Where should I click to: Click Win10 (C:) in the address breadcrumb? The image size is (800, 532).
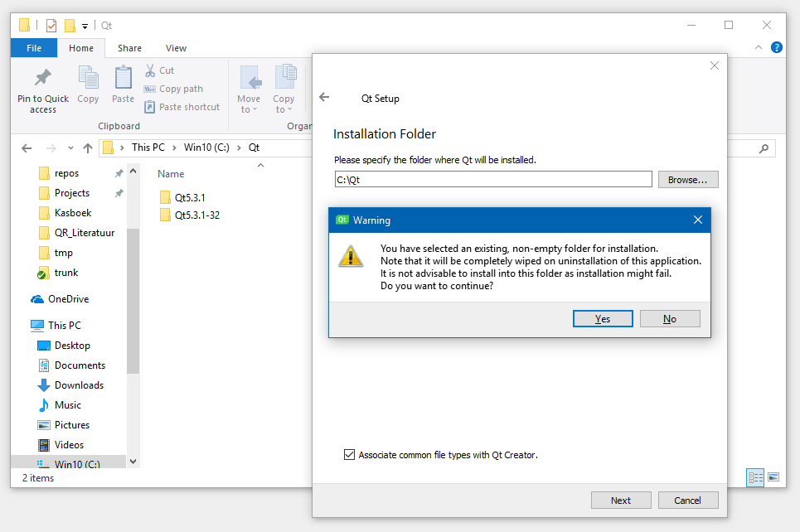[206, 148]
